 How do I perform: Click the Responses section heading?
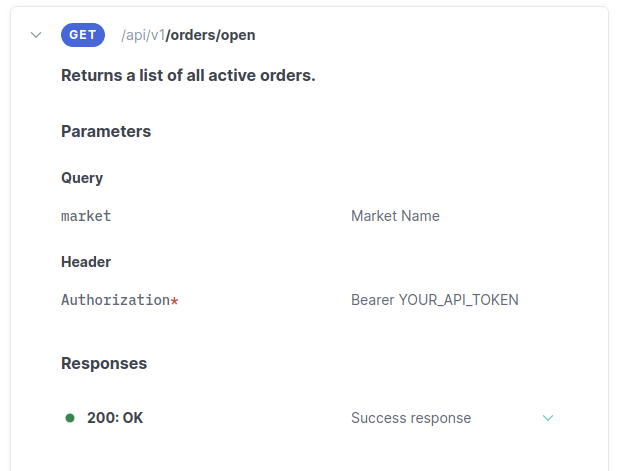pos(104,363)
